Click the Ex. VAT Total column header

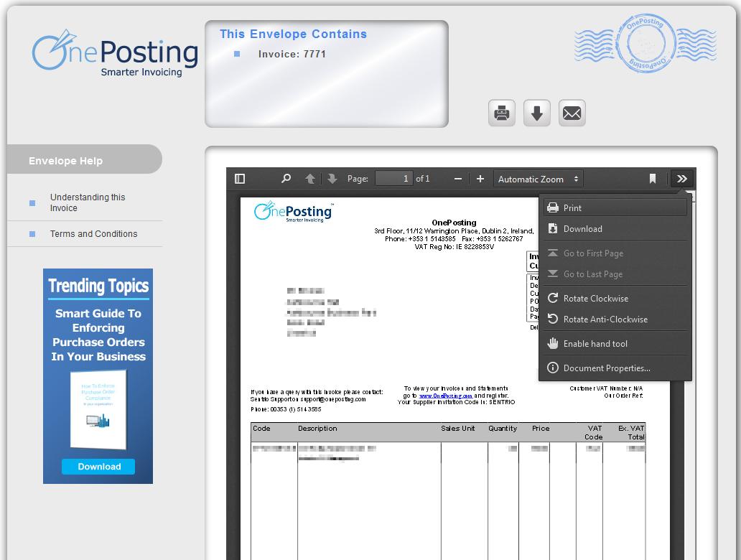click(x=631, y=432)
